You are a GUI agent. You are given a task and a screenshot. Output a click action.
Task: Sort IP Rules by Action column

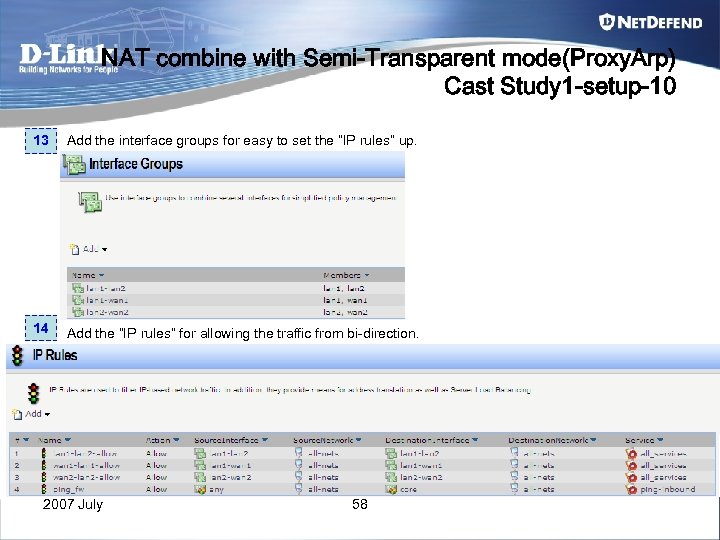click(162, 440)
